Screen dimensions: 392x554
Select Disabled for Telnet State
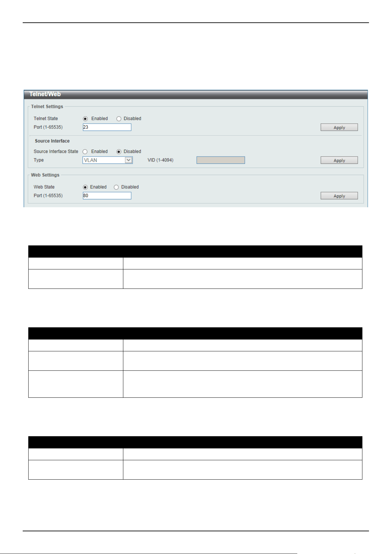pos(119,119)
